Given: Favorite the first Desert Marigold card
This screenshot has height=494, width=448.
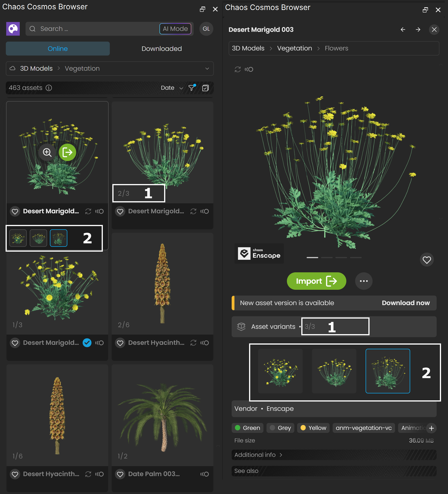Looking at the screenshot, I should click(15, 211).
